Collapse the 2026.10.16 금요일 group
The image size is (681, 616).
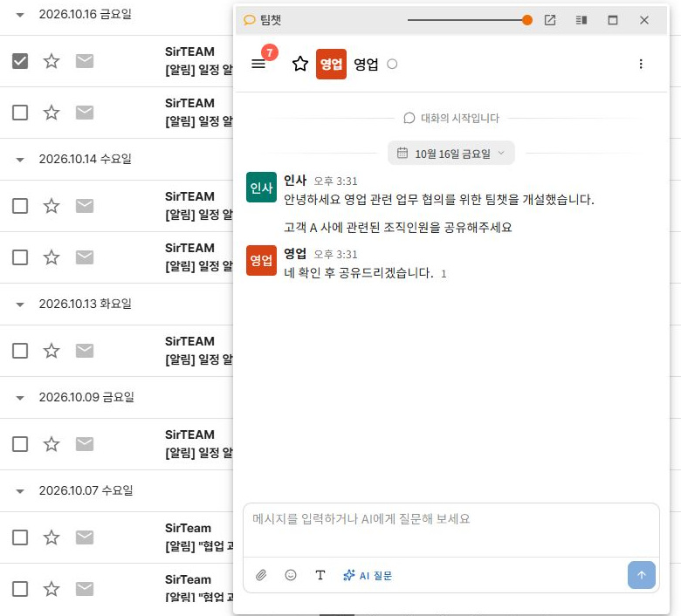pos(19,15)
